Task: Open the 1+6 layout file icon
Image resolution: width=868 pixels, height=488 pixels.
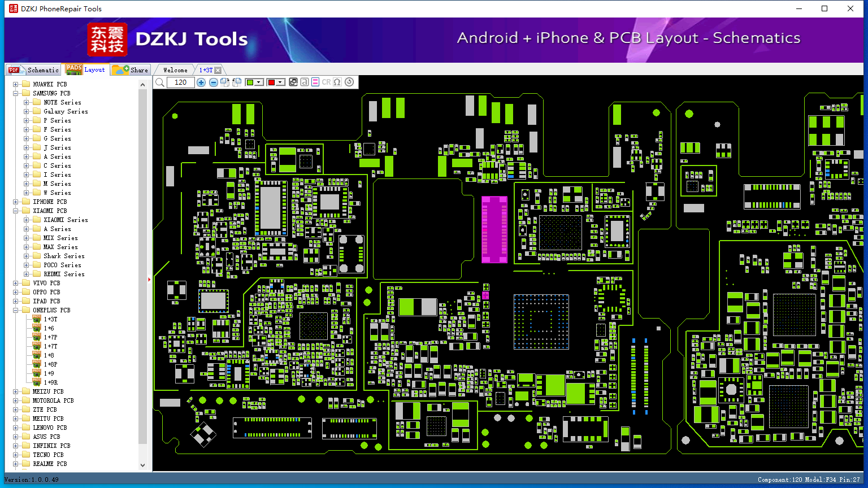Action: tap(37, 328)
